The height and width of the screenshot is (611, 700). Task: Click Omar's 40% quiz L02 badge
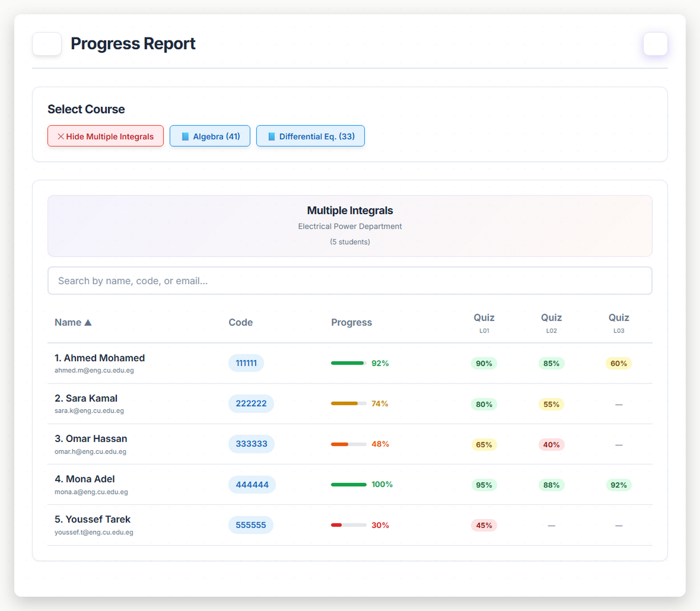point(551,445)
